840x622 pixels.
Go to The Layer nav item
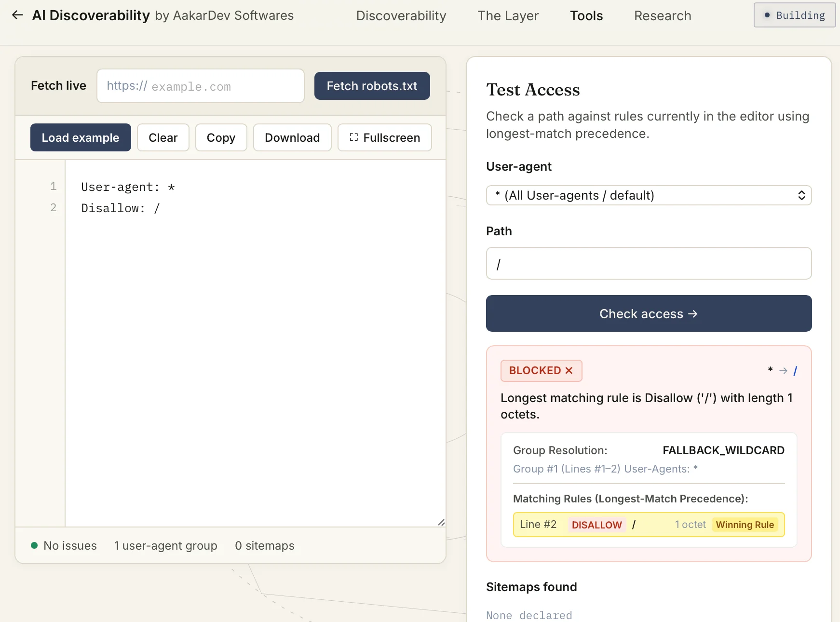pyautogui.click(x=508, y=16)
